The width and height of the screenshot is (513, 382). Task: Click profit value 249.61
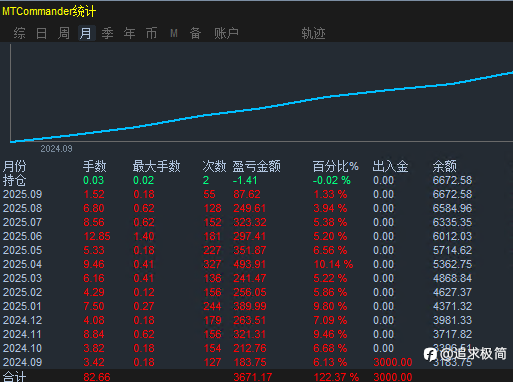[250, 208]
